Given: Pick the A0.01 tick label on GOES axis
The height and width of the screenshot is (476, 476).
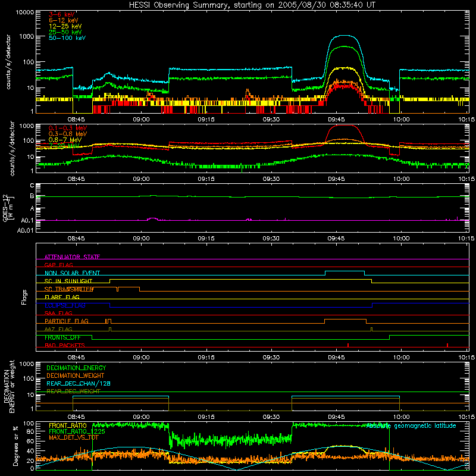Looking at the screenshot, I should pyautogui.click(x=26, y=231).
